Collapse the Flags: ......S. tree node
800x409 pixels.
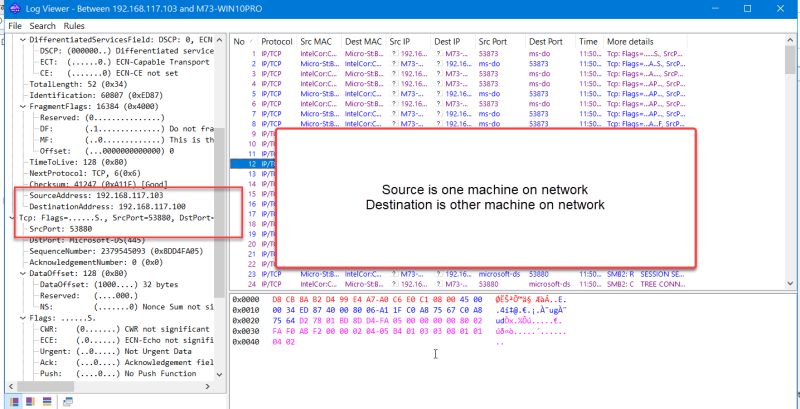click(x=22, y=318)
